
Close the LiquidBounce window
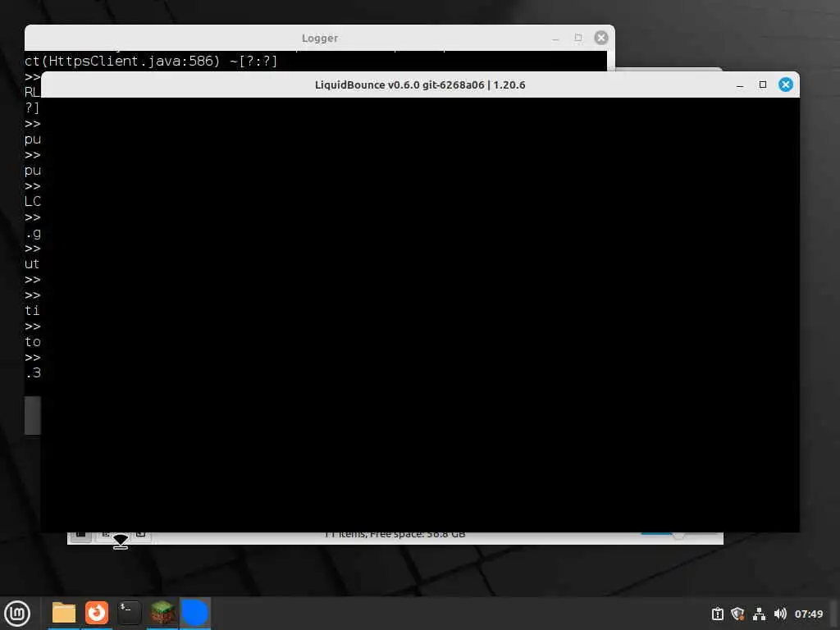coord(785,84)
